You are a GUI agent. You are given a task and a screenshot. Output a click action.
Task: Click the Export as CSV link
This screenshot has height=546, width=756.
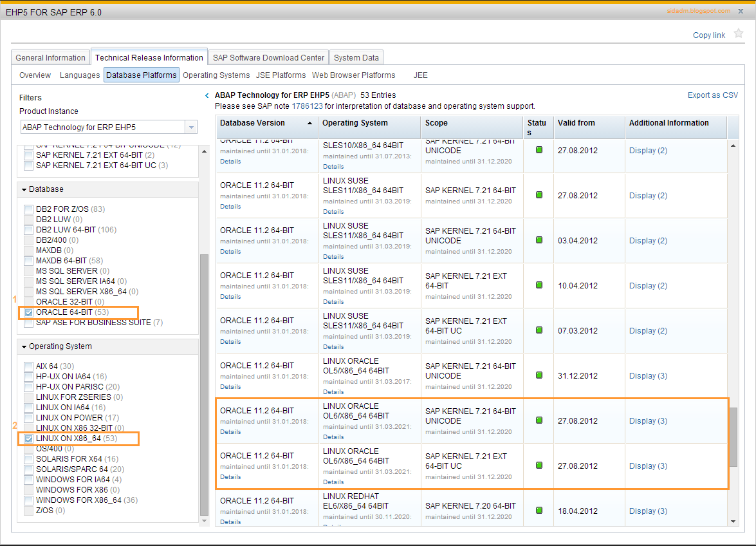[x=712, y=95]
